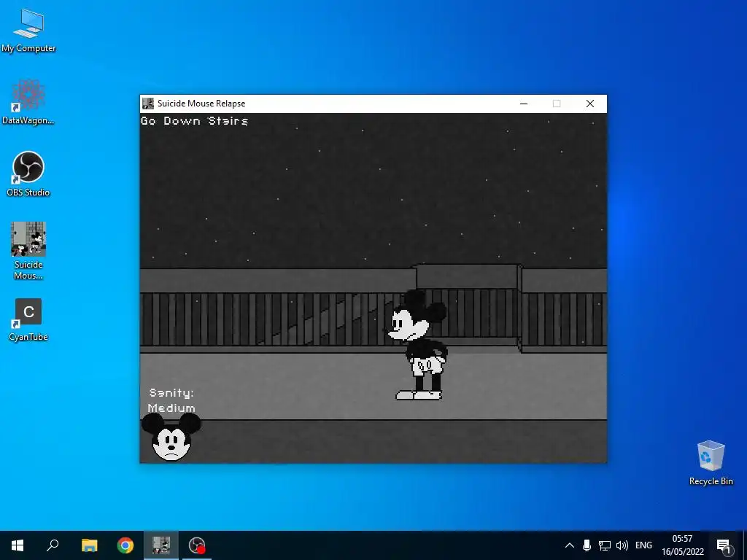Show hidden system tray icons
The width and height of the screenshot is (747, 560).
coord(569,545)
